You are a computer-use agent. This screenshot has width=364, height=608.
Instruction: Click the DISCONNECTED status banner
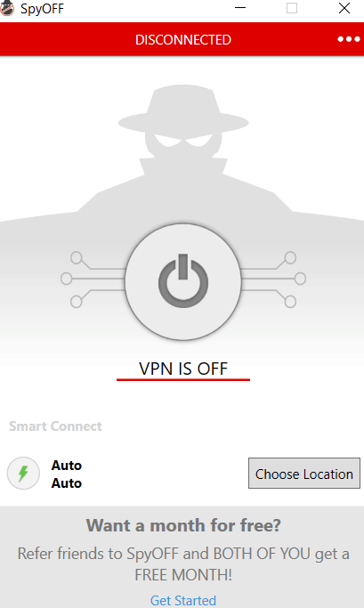[x=183, y=39]
